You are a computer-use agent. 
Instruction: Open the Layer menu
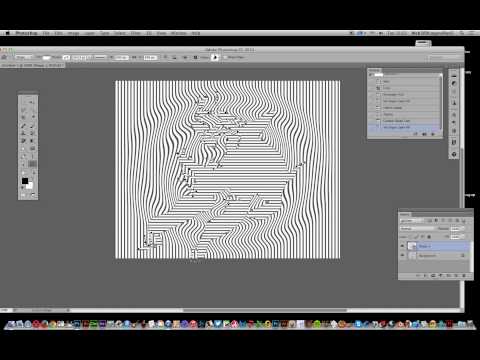[x=89, y=33]
